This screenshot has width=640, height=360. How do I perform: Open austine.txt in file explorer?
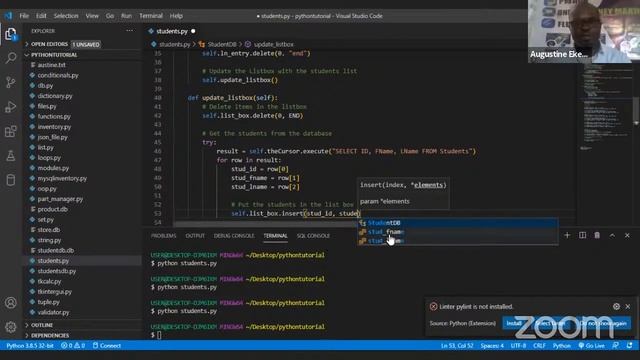click(x=51, y=65)
